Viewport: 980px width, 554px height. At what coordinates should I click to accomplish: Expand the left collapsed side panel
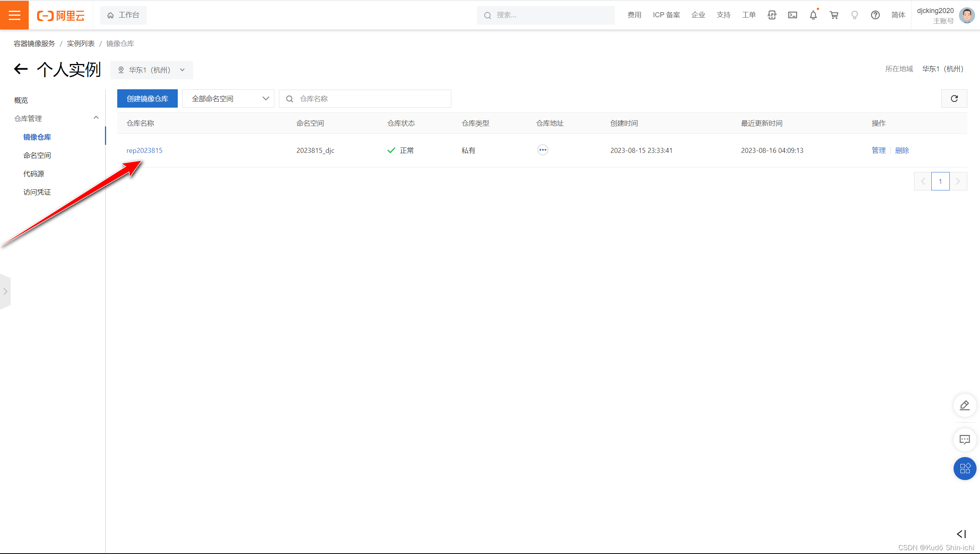(5, 291)
